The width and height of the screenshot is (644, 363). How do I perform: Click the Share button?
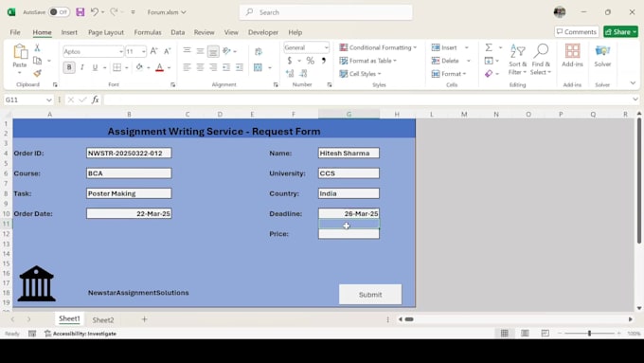click(x=620, y=31)
